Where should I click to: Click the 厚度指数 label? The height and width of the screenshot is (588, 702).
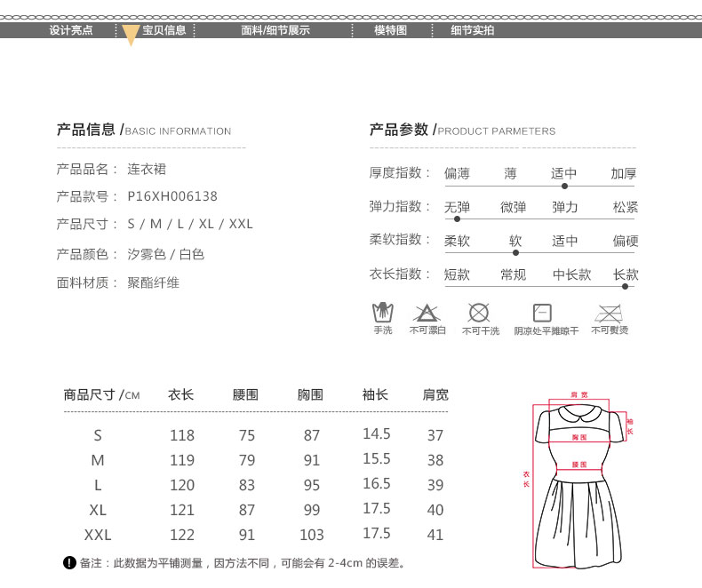pos(399,172)
